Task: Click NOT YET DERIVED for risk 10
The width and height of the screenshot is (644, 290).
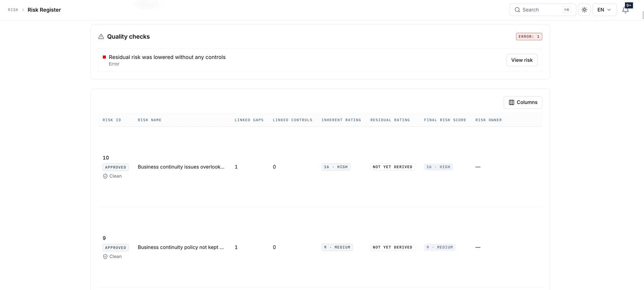Action: point(393,167)
